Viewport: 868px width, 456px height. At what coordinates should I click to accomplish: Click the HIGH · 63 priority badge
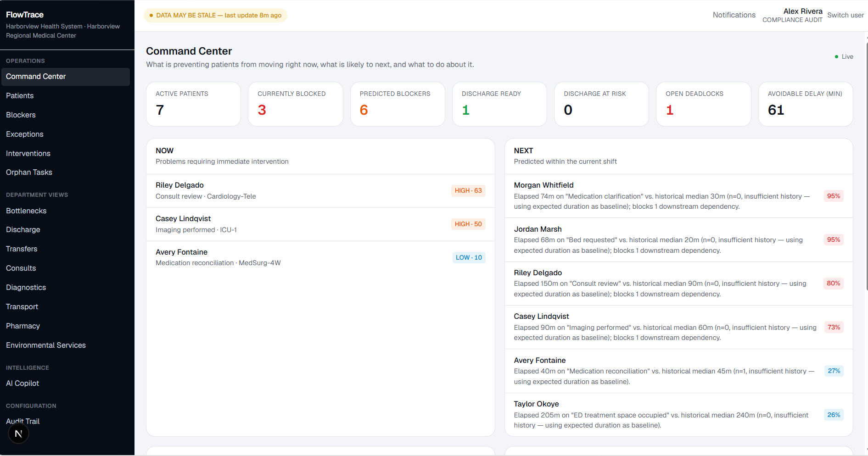[x=468, y=191]
